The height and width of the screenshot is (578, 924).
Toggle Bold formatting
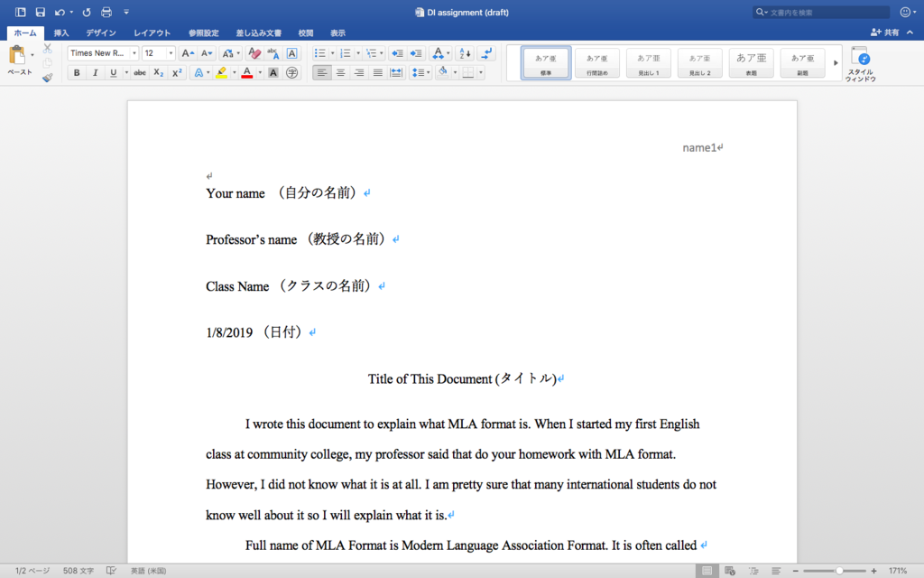click(x=77, y=72)
